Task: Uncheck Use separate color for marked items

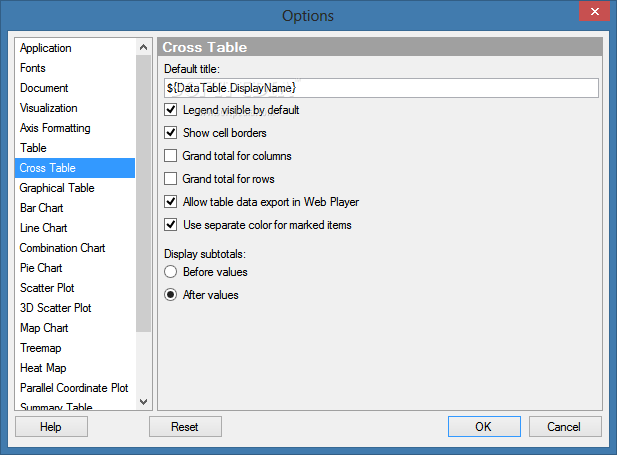Action: point(170,225)
